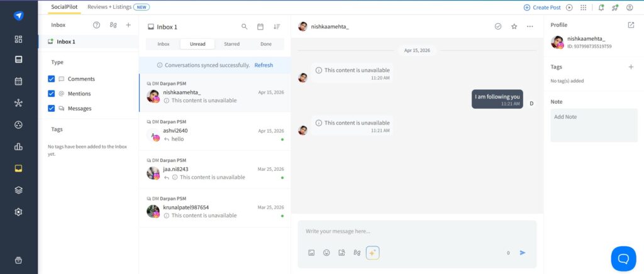
Task: Open the sort order icon for Inbox 1
Action: pos(277,26)
